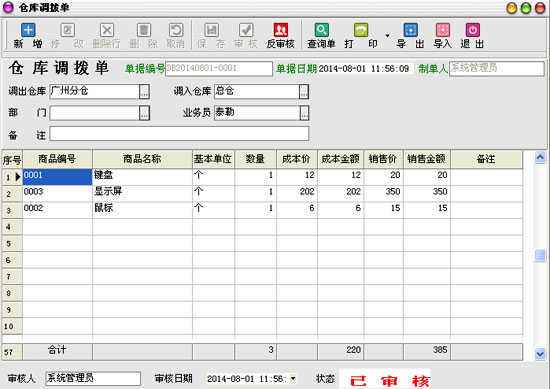Screen dimensions: 550x389
Task: Click the 调入仓库 field 总仓
Action: click(x=257, y=92)
